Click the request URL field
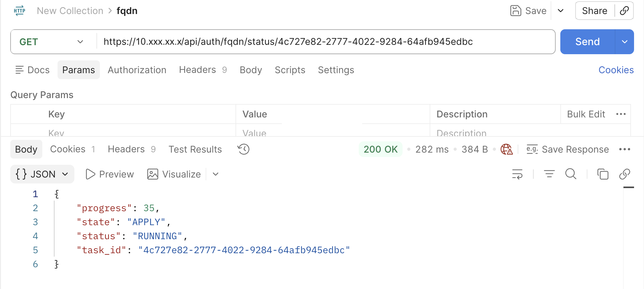The width and height of the screenshot is (644, 289). tap(325, 42)
